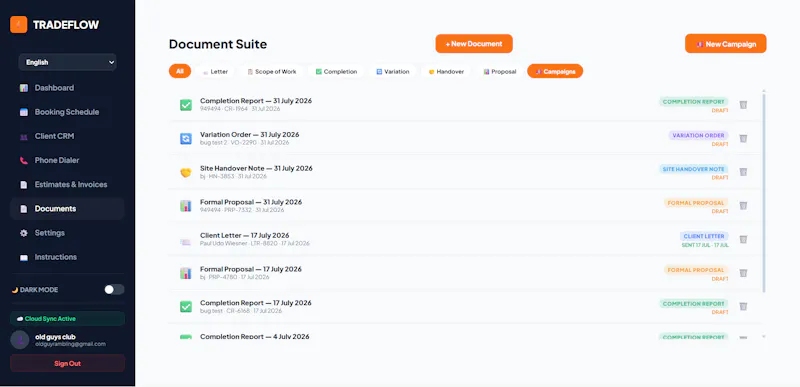Delete Formal Proposal 31 July via trash icon

743,205
